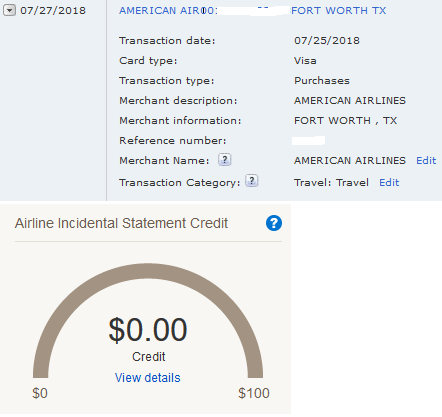Edit the AMERICAN AIRLINES merchant name
The width and height of the screenshot is (442, 417).
coord(426,161)
